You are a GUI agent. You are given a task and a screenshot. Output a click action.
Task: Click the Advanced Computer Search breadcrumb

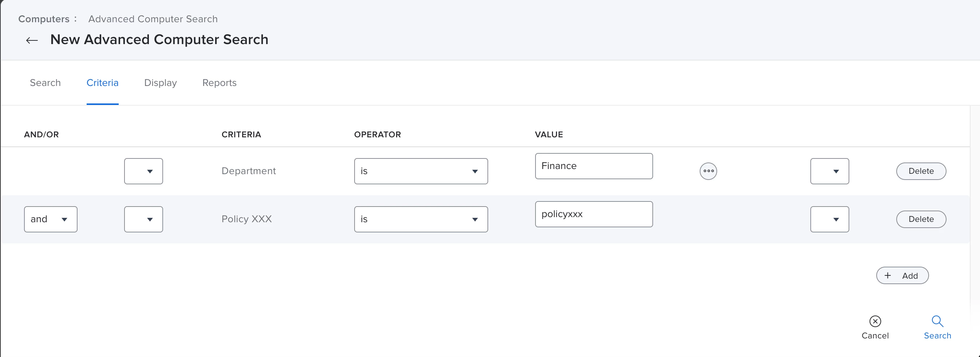(153, 19)
